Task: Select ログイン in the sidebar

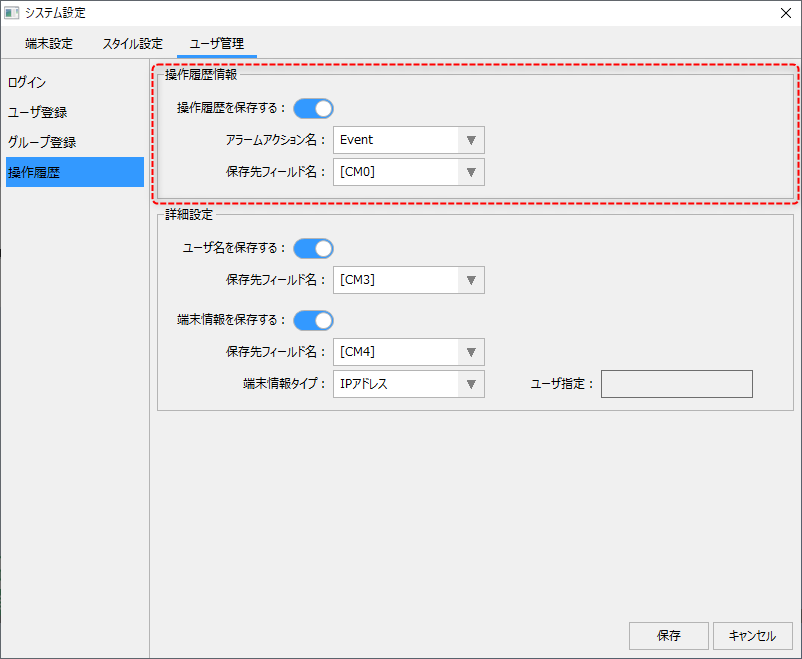Action: 27,82
